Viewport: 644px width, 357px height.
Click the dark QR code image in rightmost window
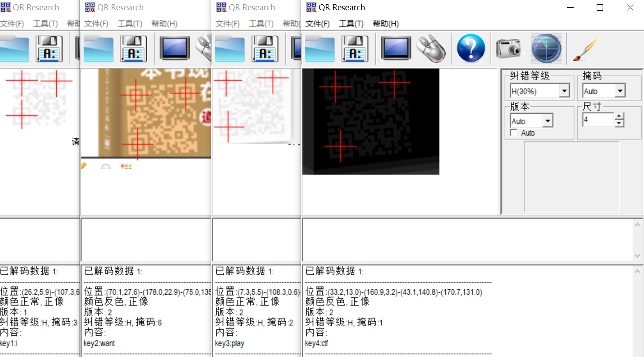coord(371,121)
